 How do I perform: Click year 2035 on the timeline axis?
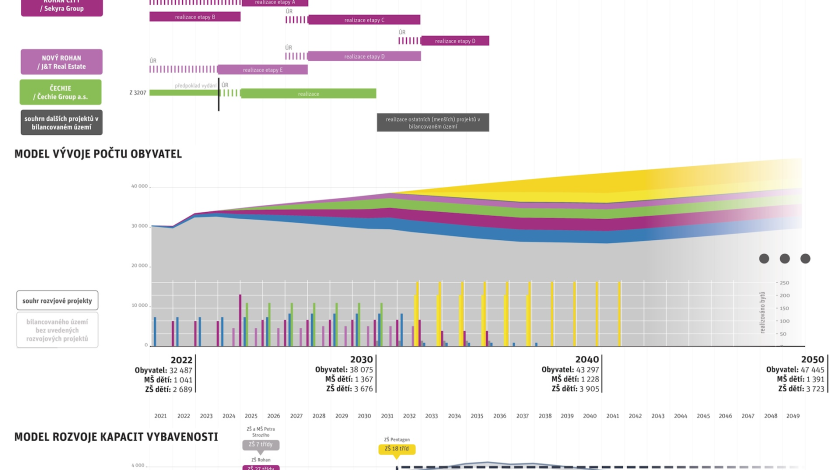pyautogui.click(x=477, y=416)
